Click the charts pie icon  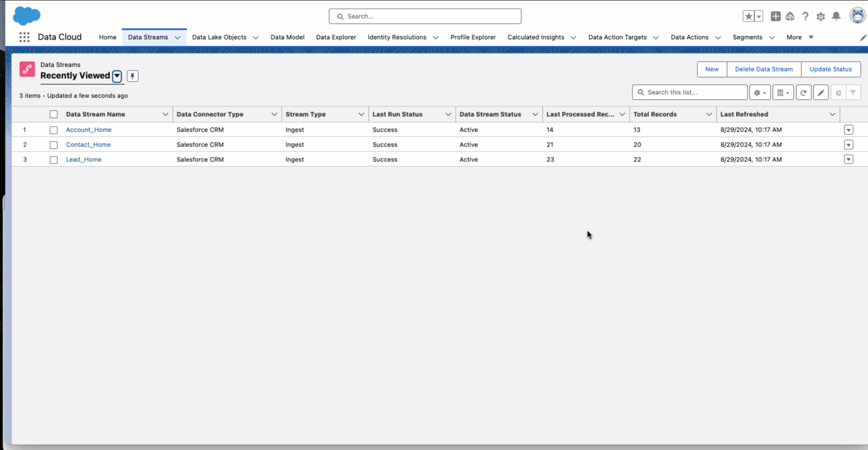pyautogui.click(x=838, y=93)
